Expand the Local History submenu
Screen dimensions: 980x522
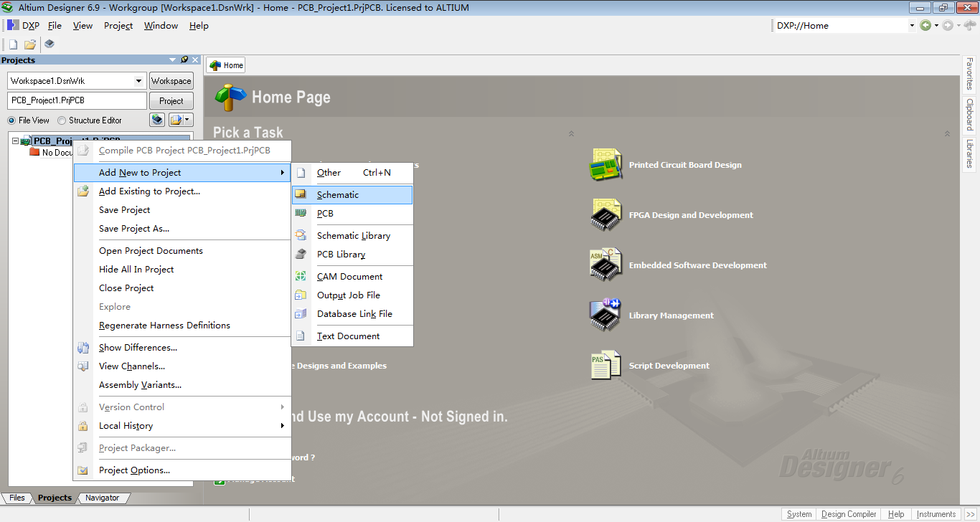point(182,425)
